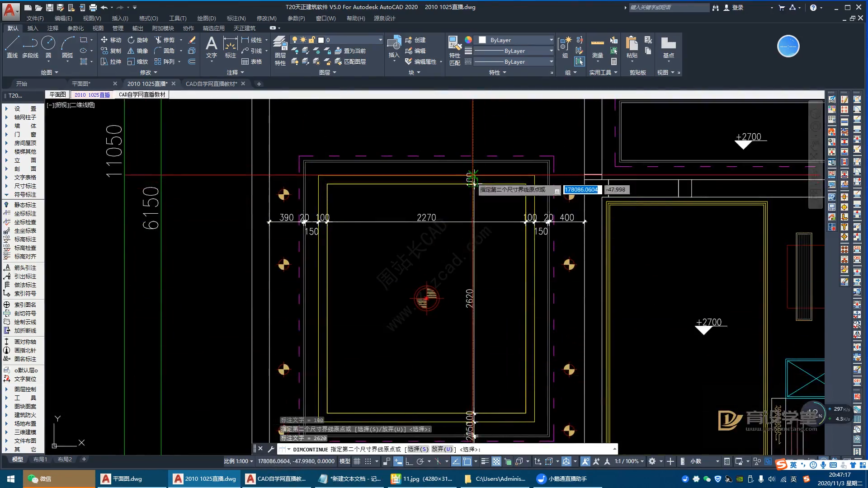Toggle dynamic input in status bar
This screenshot has width=868, height=488.
[398, 461]
